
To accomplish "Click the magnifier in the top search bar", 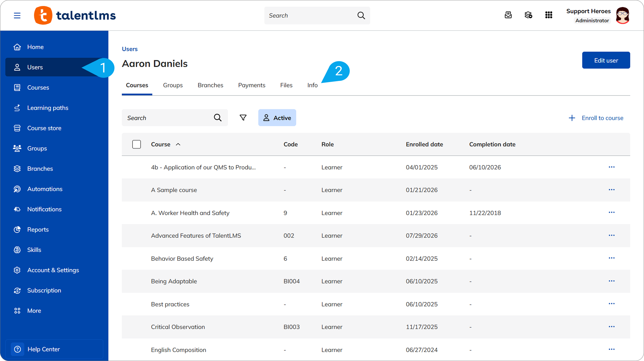I will (361, 15).
